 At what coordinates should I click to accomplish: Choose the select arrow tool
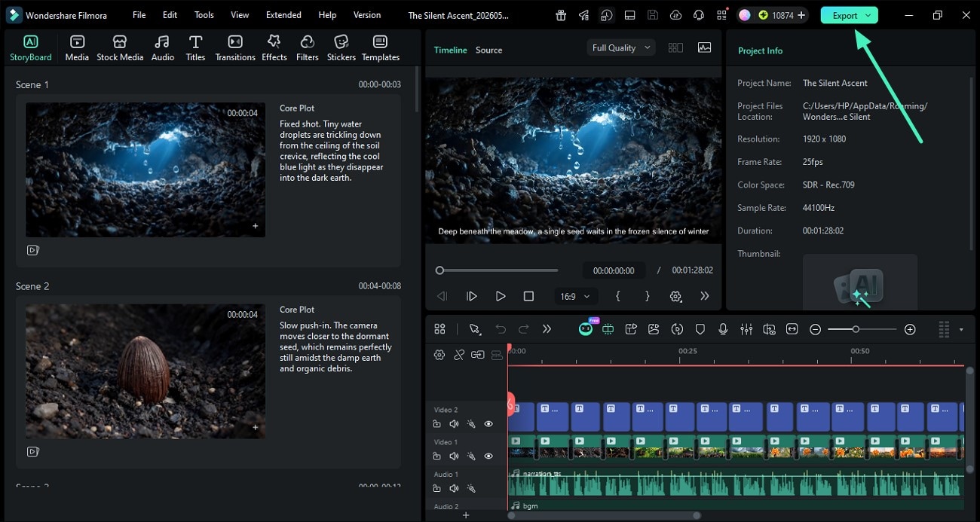click(x=475, y=329)
